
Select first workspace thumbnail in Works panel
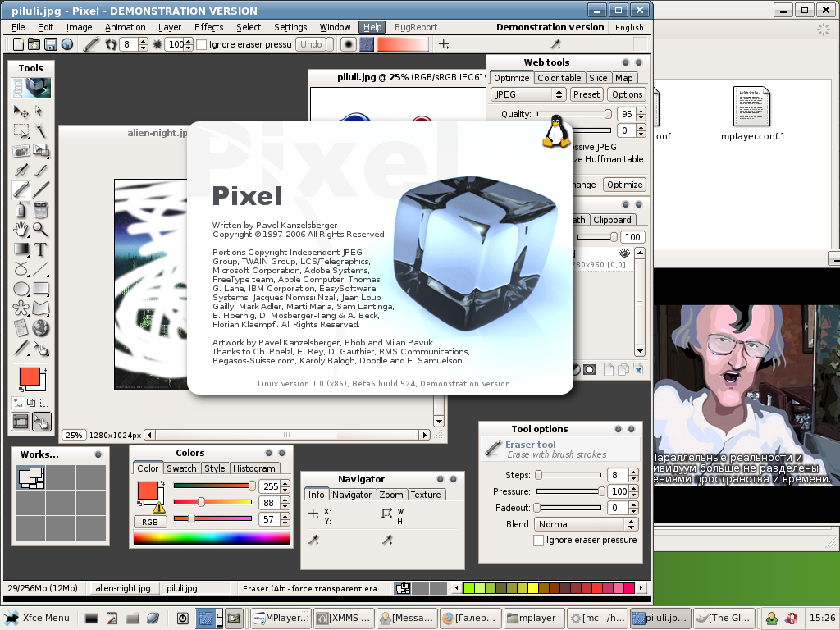click(x=30, y=478)
